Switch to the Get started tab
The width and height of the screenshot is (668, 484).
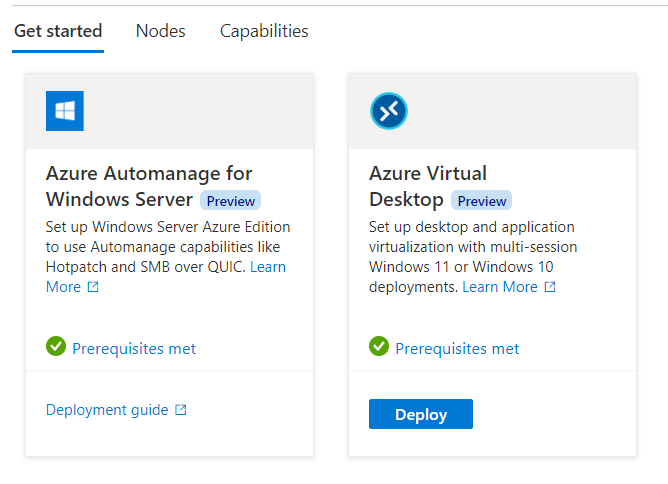tap(58, 31)
